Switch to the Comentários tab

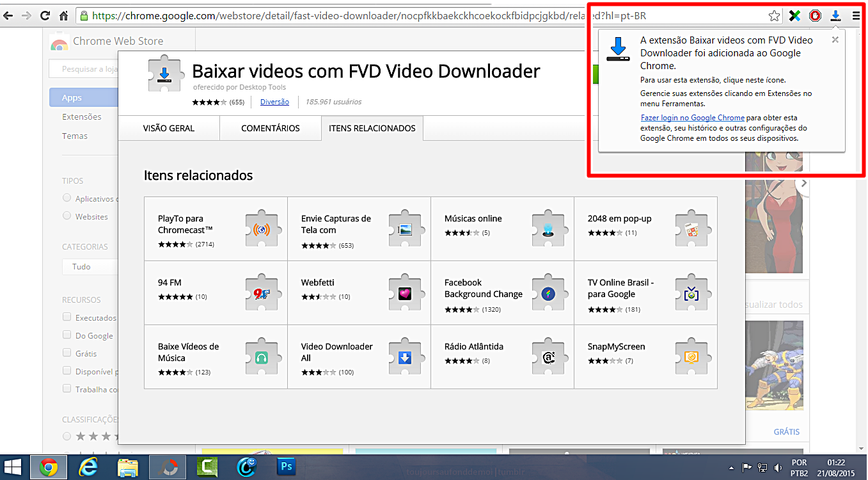pyautogui.click(x=270, y=128)
